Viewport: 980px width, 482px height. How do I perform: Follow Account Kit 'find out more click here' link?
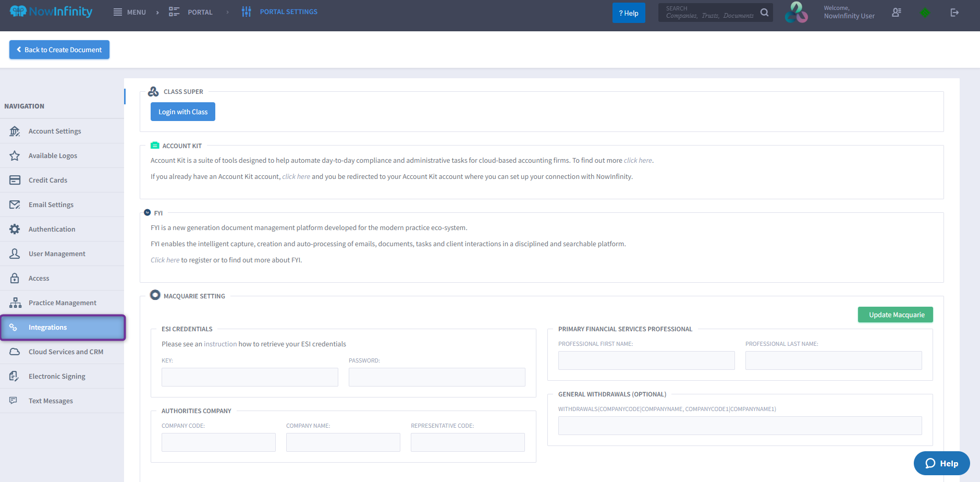click(x=638, y=160)
